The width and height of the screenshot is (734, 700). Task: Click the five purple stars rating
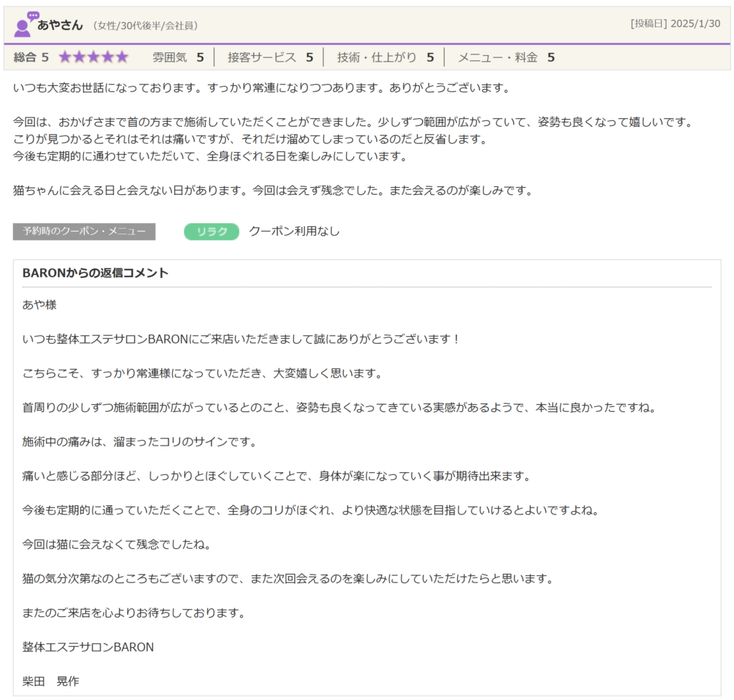(93, 57)
